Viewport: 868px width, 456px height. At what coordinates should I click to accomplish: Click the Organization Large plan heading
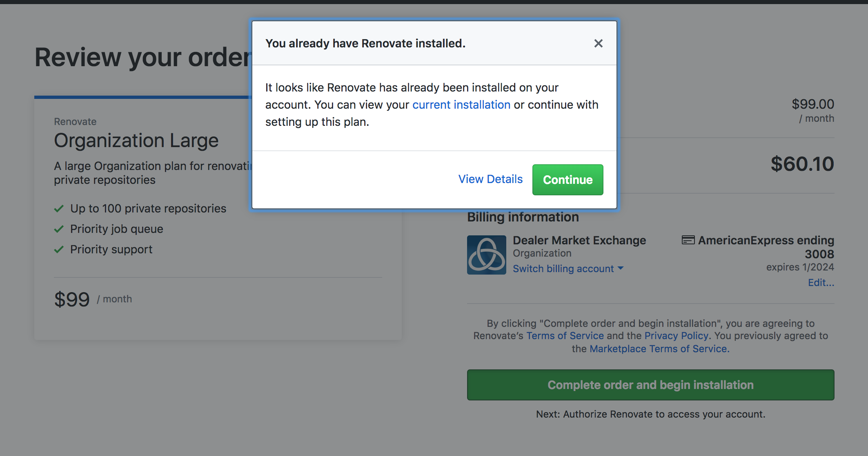[x=136, y=141]
